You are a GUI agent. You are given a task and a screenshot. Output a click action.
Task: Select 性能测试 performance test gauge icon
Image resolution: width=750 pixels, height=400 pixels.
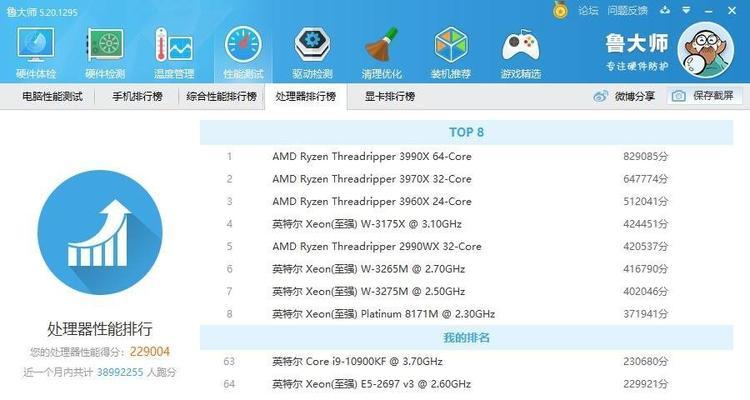[243, 44]
